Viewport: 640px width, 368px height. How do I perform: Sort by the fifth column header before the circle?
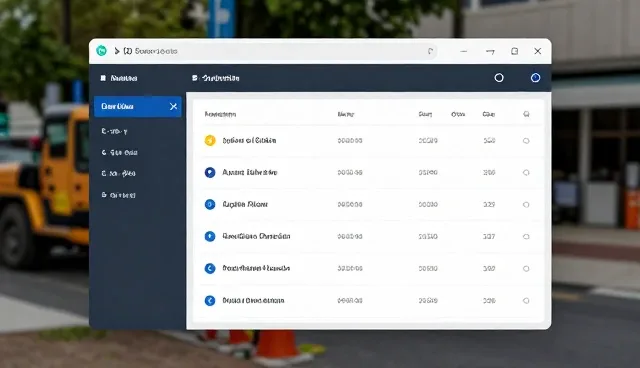pyautogui.click(x=489, y=114)
